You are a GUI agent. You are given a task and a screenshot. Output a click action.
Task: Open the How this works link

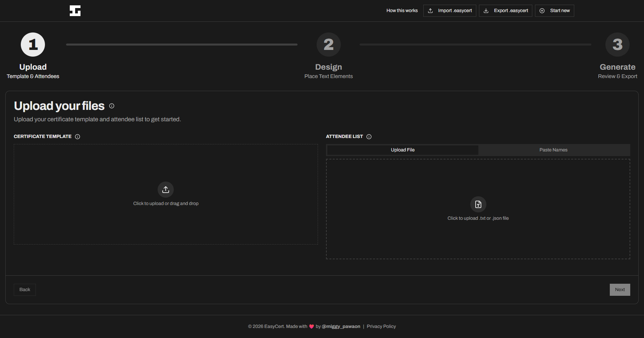point(402,11)
